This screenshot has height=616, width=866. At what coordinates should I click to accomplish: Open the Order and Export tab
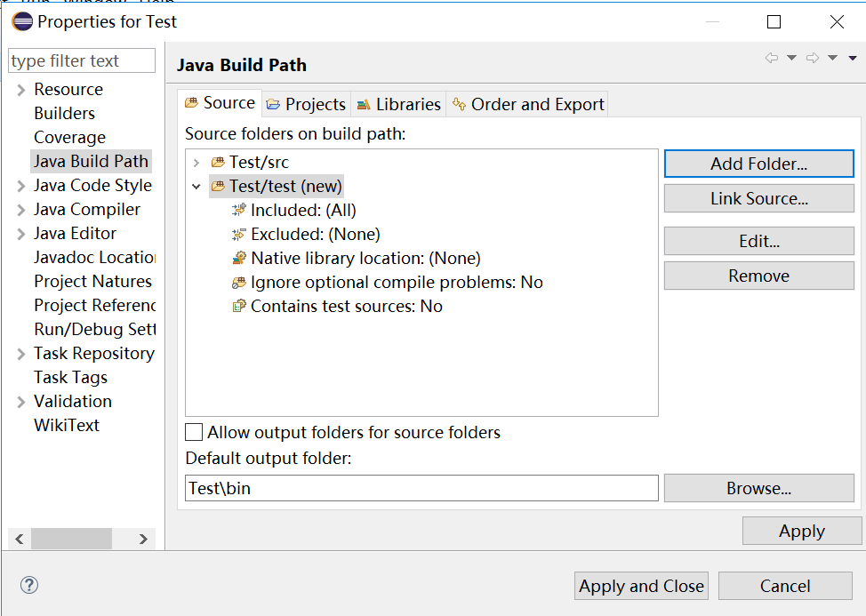(x=528, y=104)
